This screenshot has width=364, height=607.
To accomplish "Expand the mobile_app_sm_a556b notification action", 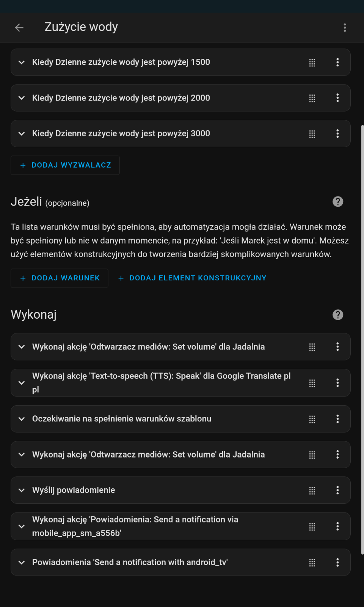I will (22, 526).
